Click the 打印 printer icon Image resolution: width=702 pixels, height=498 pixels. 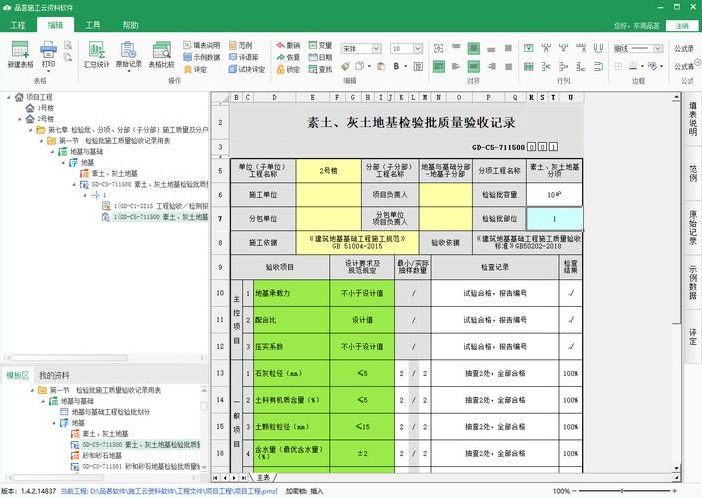pyautogui.click(x=48, y=49)
